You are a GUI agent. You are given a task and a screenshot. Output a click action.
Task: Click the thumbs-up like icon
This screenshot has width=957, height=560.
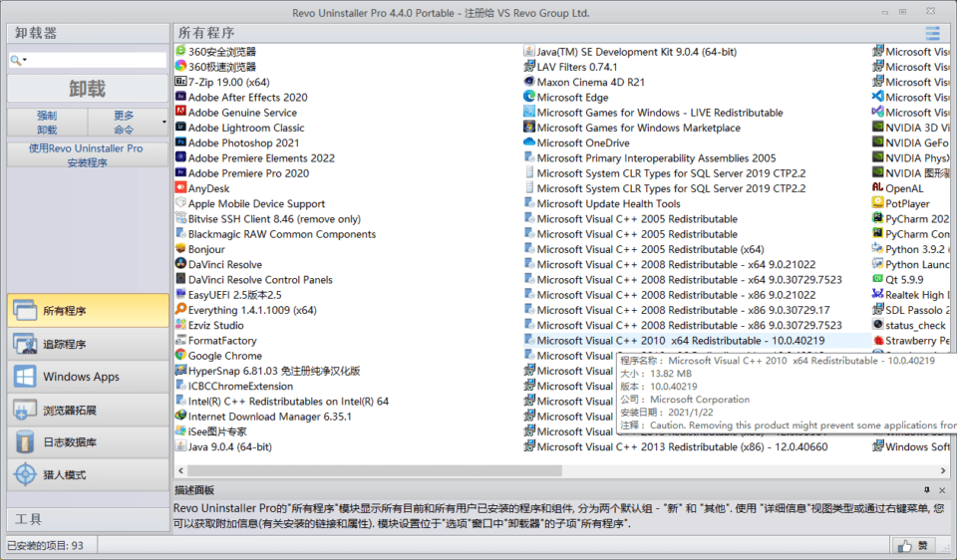tap(904, 545)
